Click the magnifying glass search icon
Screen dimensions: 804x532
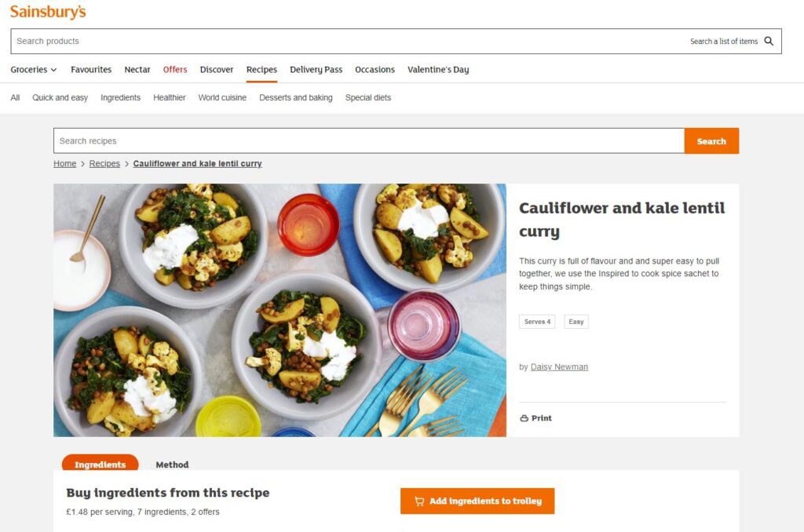(769, 41)
